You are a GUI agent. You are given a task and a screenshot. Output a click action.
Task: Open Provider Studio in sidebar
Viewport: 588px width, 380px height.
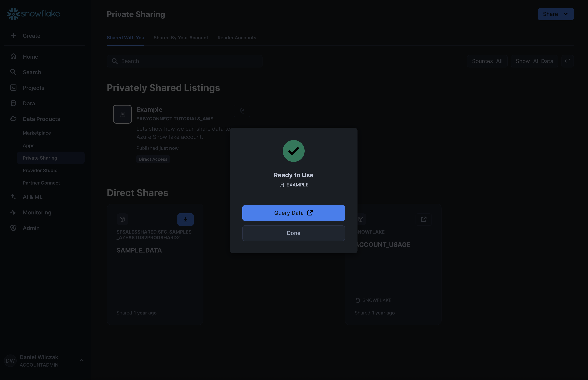[40, 170]
